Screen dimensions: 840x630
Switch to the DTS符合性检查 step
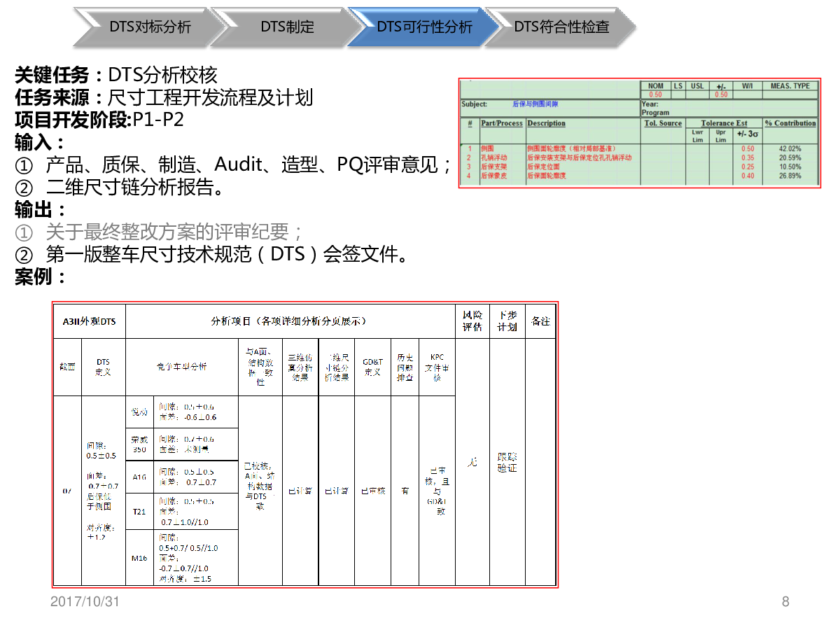(x=561, y=27)
